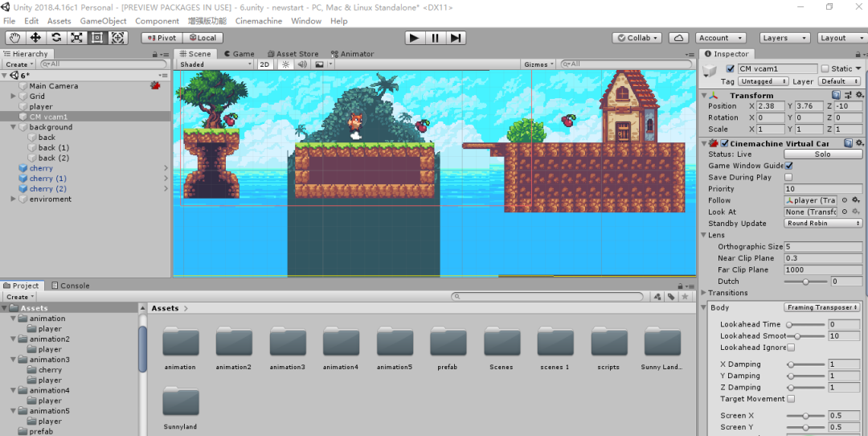Select the Hand tool in toolbar
Viewport: 868px width, 436px height.
click(15, 38)
